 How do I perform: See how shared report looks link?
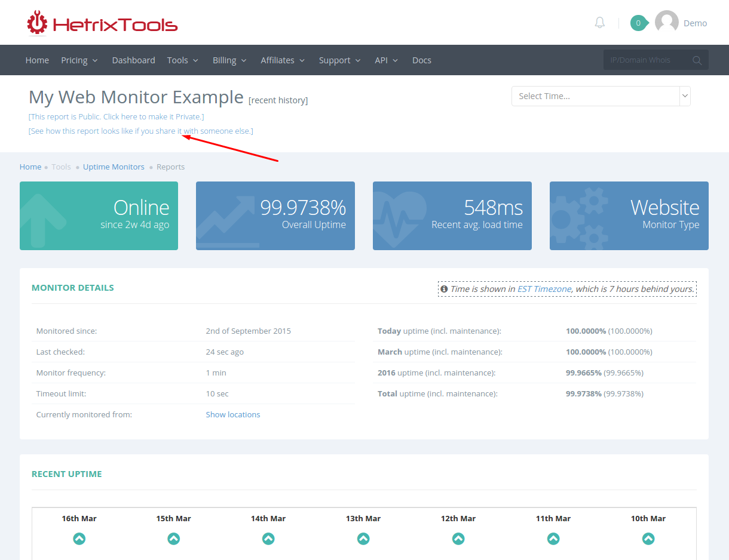(x=141, y=131)
